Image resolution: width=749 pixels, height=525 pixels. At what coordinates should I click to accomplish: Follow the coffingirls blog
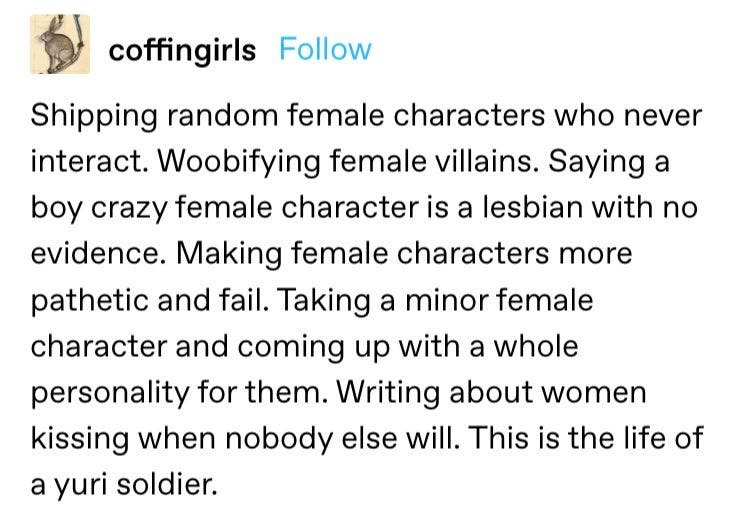click(325, 49)
